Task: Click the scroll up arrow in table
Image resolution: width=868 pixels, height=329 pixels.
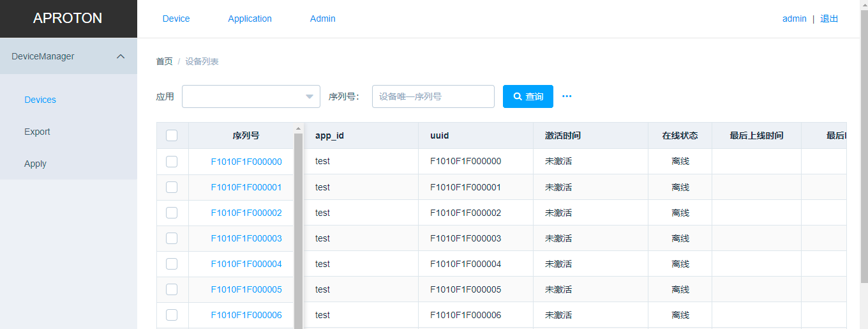Action: tap(298, 129)
